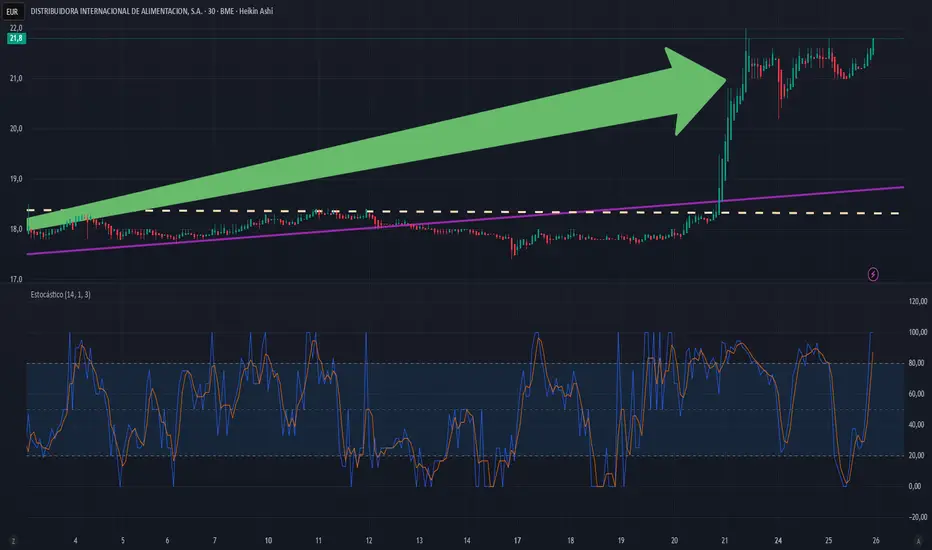Click date 14 on the time axis
Screen dimensions: 932x550
(467, 540)
